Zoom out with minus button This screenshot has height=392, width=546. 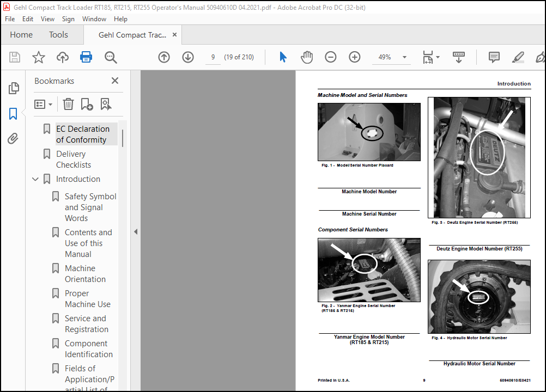coord(330,57)
